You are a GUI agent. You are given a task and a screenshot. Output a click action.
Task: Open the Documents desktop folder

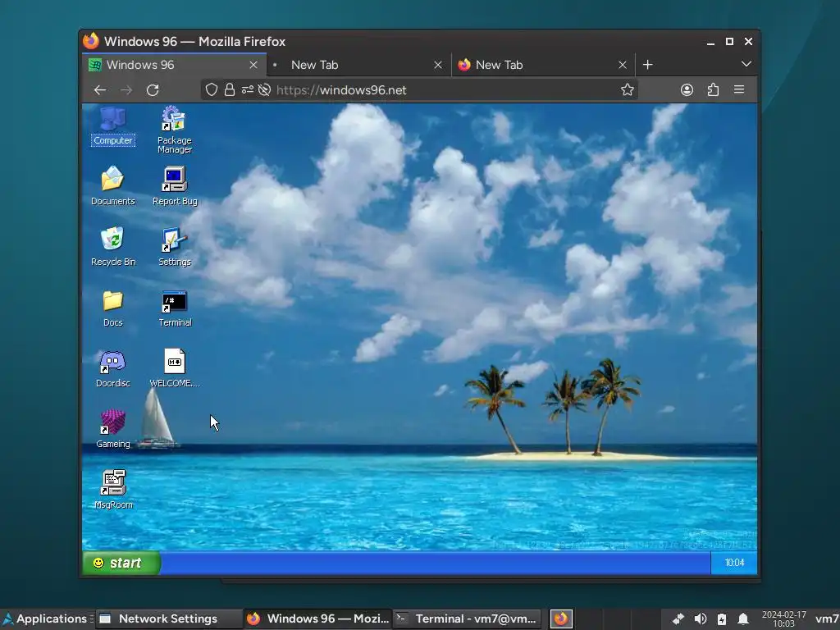pyautogui.click(x=112, y=186)
